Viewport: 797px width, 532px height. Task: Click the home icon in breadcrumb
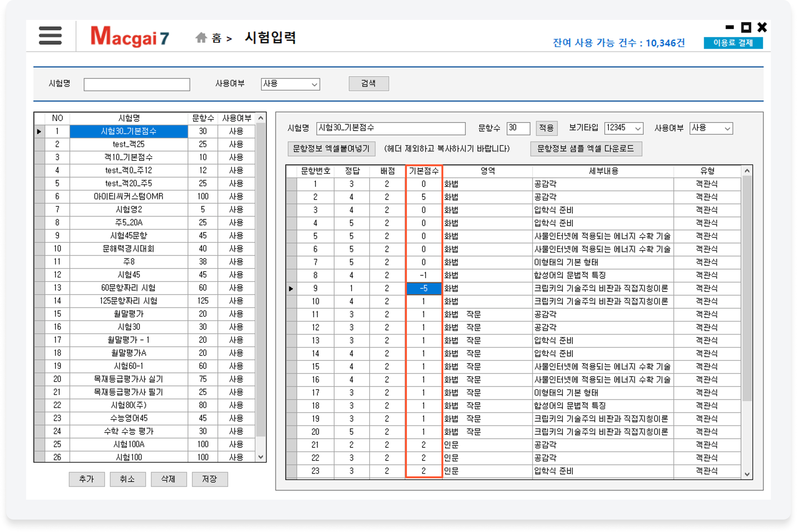tap(201, 38)
